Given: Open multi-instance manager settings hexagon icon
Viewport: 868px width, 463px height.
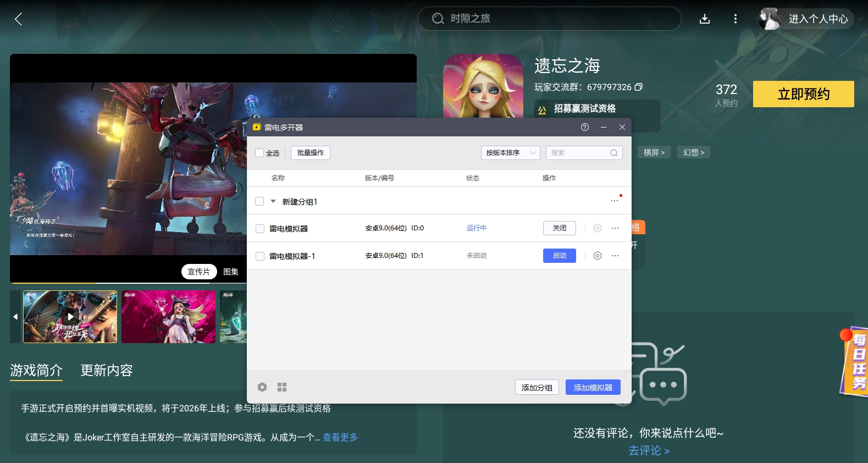Looking at the screenshot, I should pos(262,387).
